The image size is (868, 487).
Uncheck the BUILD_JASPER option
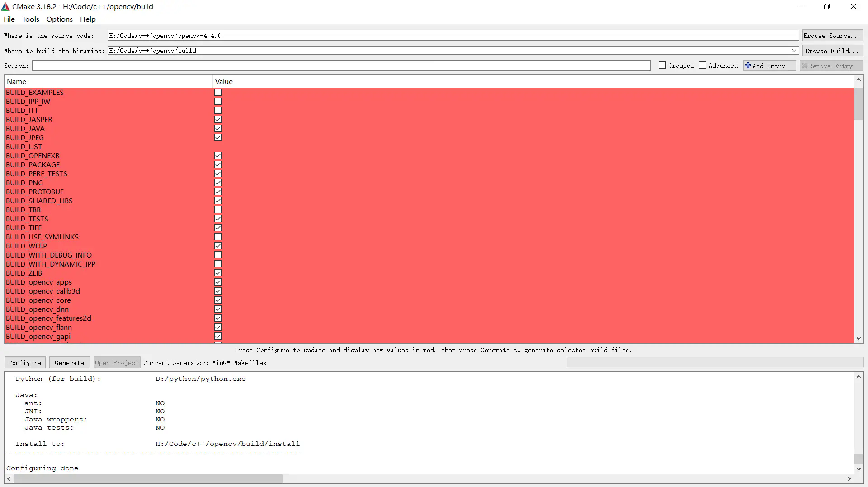point(218,119)
